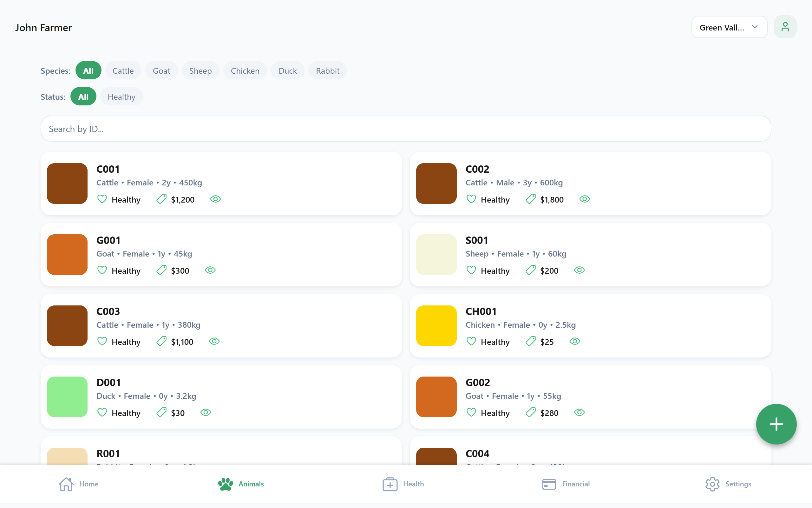
Task: Click the heart icon on CH001 card
Action: [471, 341]
